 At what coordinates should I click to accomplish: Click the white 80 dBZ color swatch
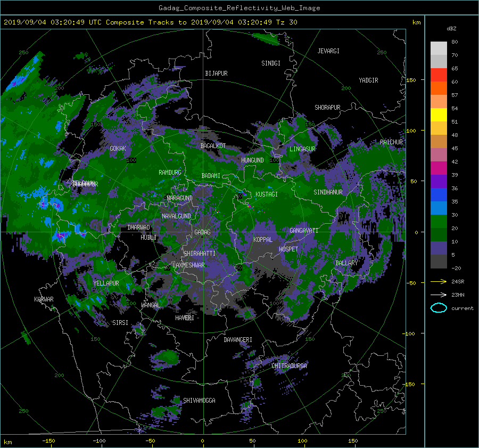click(x=439, y=48)
